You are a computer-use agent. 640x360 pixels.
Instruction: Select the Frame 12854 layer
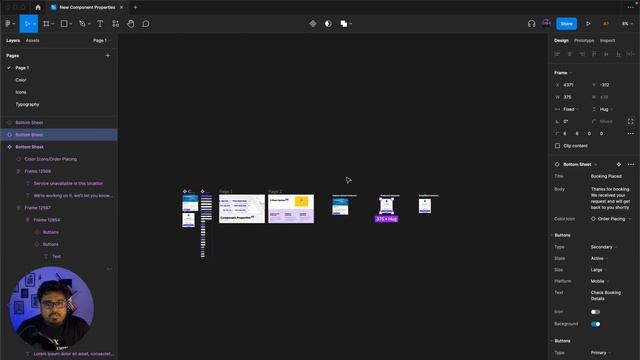tap(47, 220)
